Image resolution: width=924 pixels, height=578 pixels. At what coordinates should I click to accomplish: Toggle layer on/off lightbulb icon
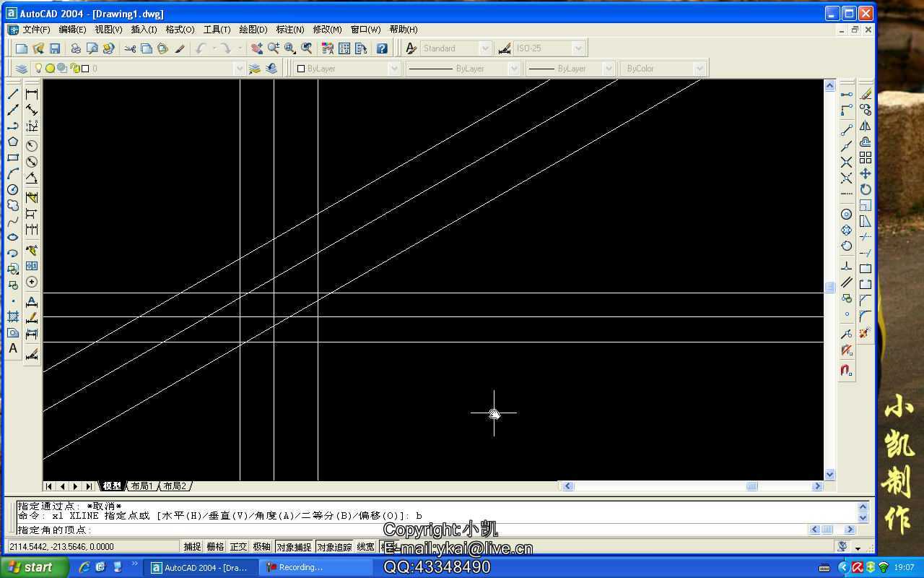[x=39, y=69]
